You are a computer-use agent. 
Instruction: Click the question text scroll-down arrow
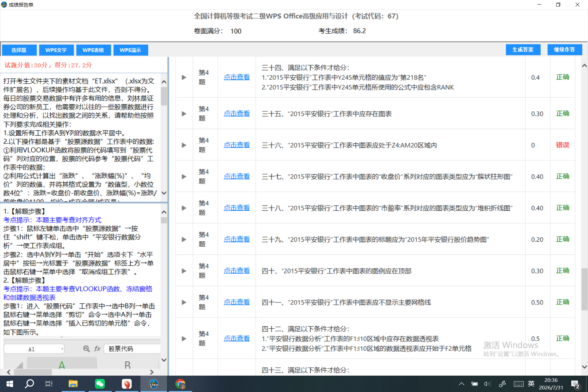point(164,193)
